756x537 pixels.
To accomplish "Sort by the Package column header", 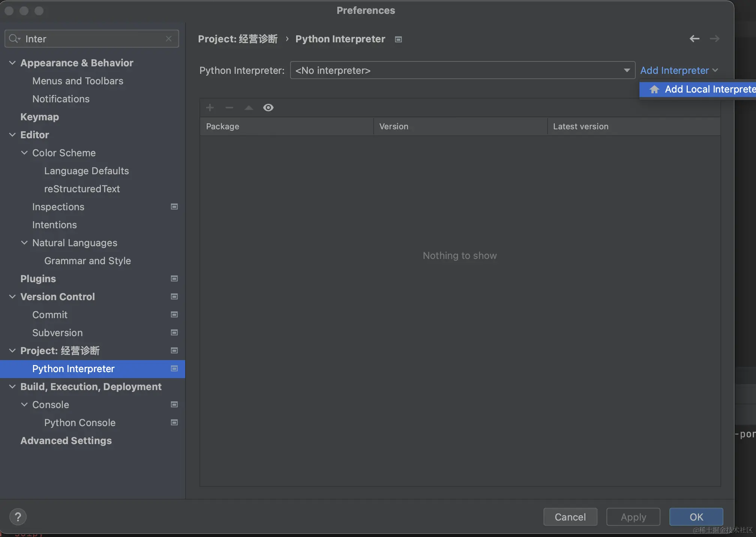I will coord(287,126).
